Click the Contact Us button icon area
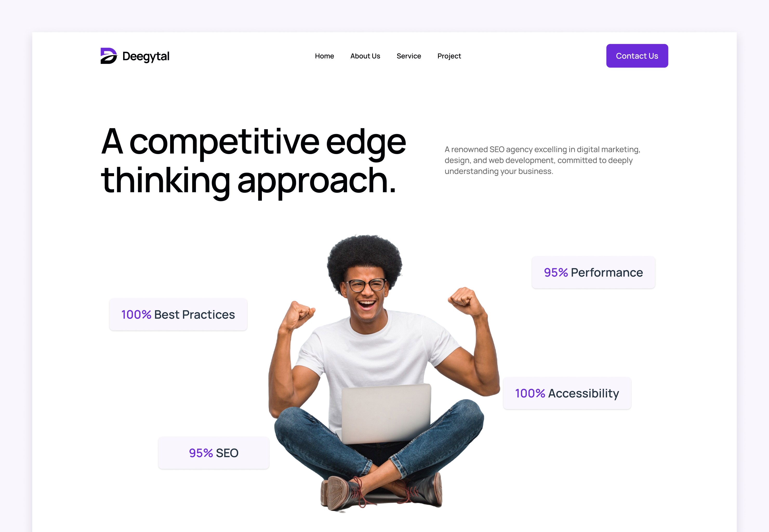 pyautogui.click(x=637, y=56)
